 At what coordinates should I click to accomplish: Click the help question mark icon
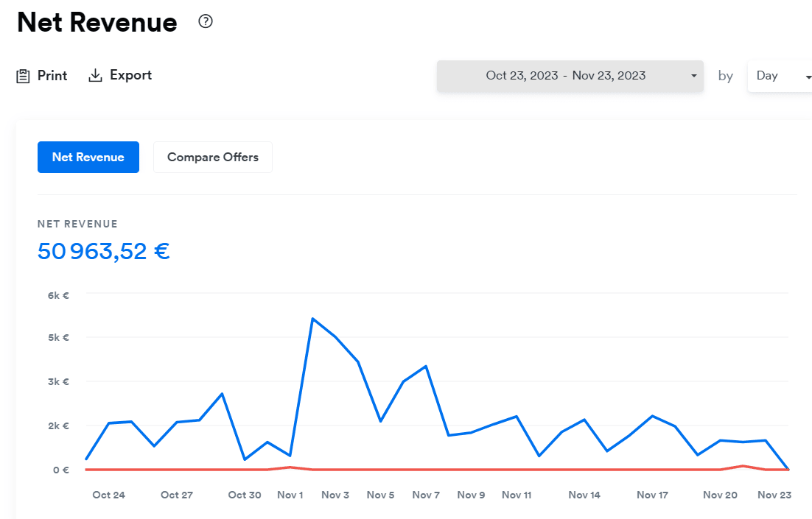point(206,21)
